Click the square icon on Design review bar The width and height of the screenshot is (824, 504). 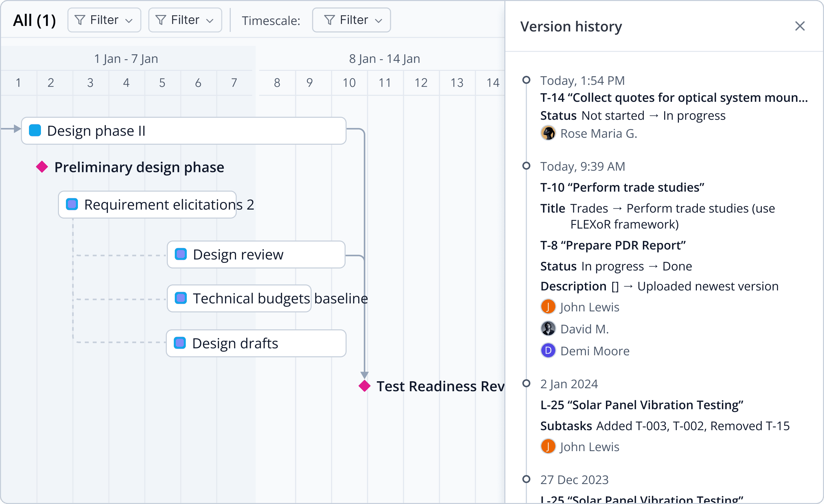tap(180, 254)
